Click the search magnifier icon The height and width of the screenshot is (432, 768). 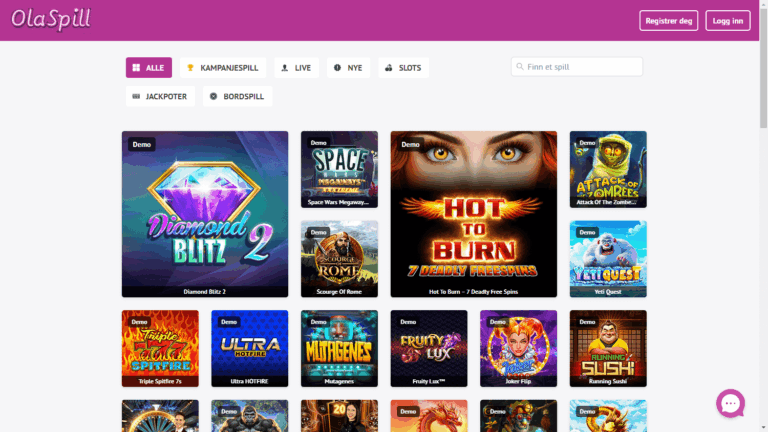click(x=520, y=67)
